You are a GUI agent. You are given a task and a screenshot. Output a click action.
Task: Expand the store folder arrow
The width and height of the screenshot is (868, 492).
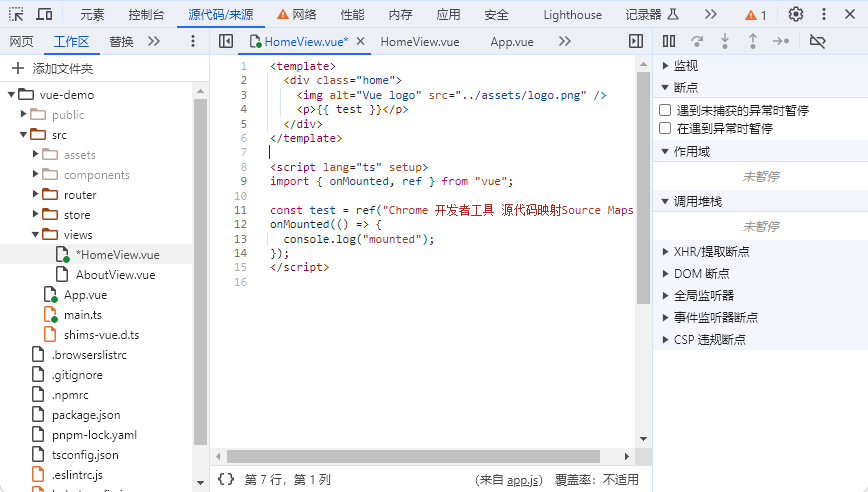click(x=35, y=214)
